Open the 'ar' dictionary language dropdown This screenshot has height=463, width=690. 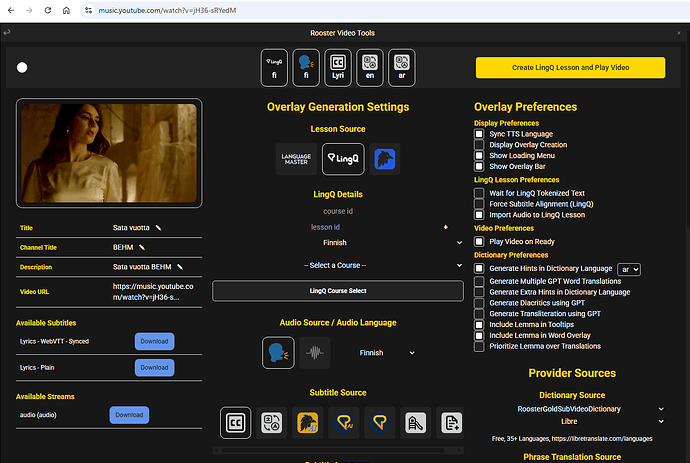point(629,269)
